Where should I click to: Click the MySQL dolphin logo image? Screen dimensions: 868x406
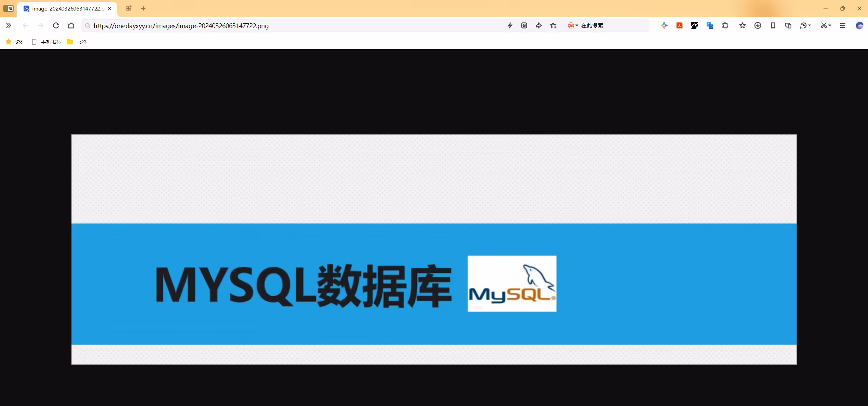click(x=512, y=284)
